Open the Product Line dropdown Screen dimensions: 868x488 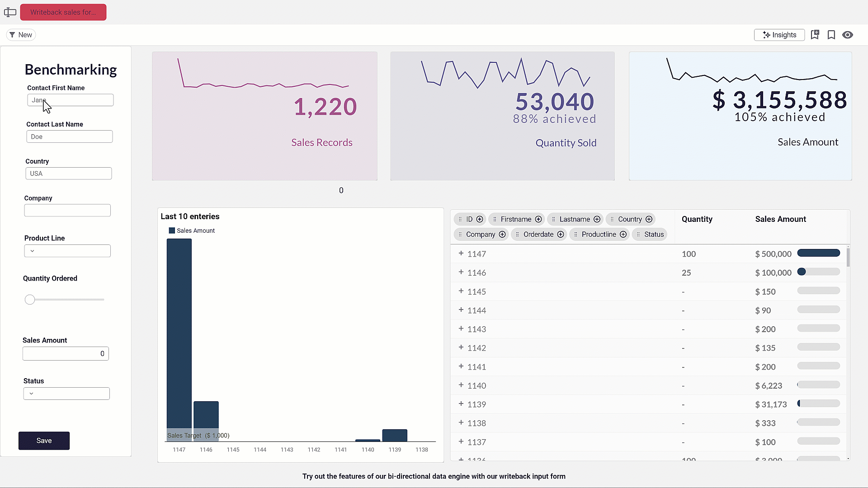pyautogui.click(x=67, y=251)
